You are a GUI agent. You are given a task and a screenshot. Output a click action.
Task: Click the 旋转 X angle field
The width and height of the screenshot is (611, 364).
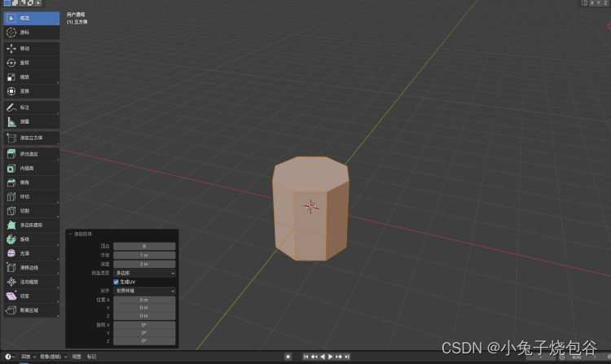pos(144,325)
